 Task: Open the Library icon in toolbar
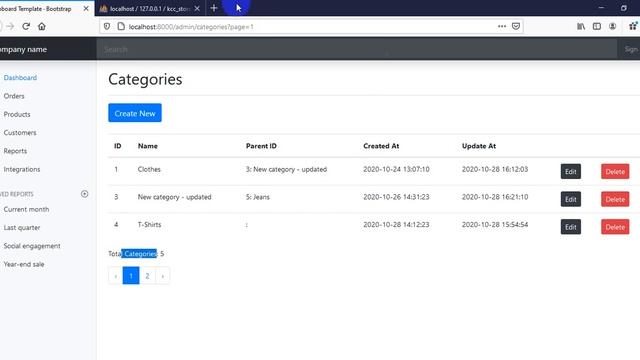(x=581, y=27)
